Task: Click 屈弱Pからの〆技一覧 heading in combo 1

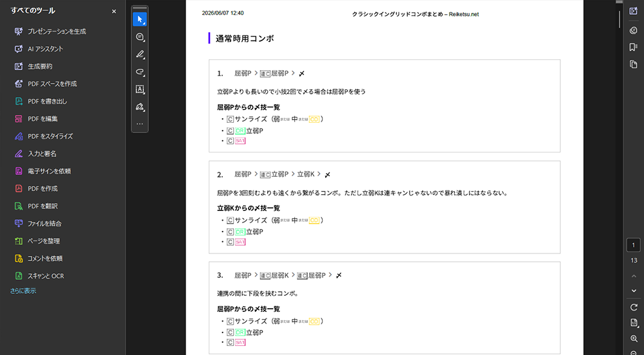Action: (248, 107)
